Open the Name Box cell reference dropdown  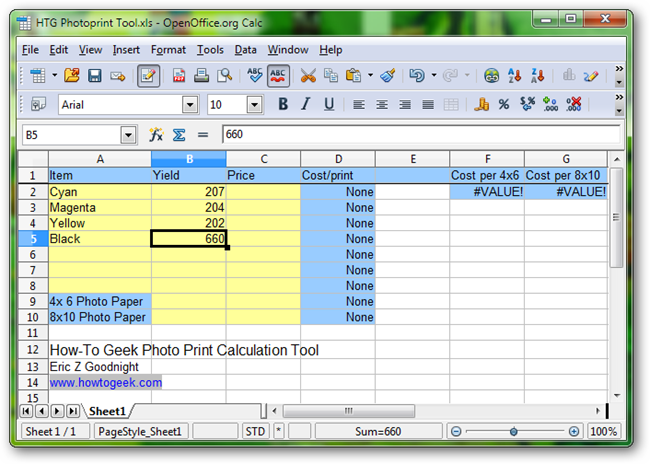pos(128,135)
